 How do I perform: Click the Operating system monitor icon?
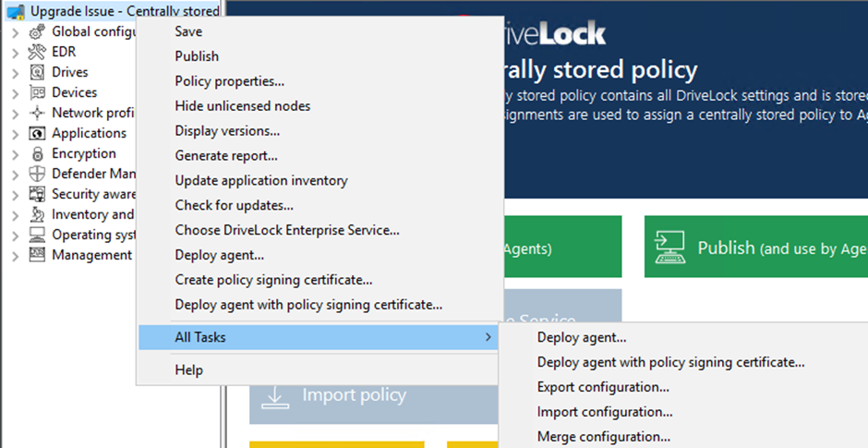coord(37,235)
